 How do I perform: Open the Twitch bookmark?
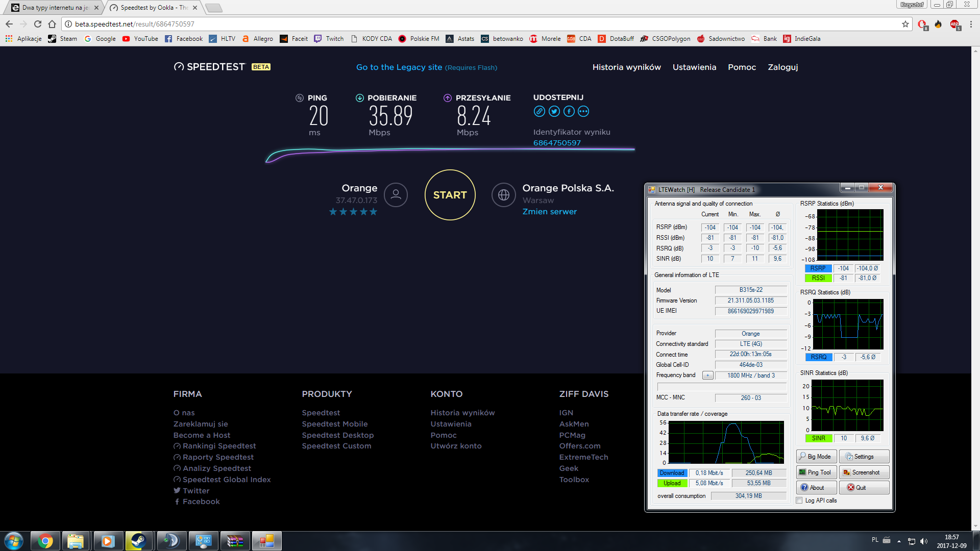[x=329, y=39]
